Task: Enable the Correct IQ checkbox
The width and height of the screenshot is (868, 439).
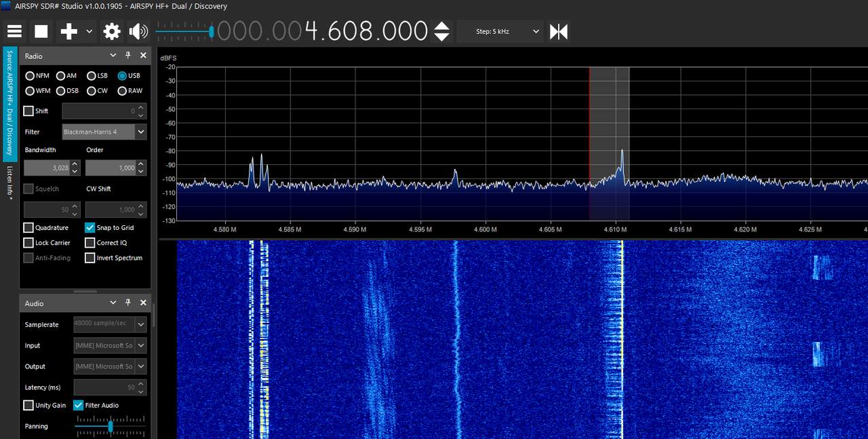Action: click(90, 243)
